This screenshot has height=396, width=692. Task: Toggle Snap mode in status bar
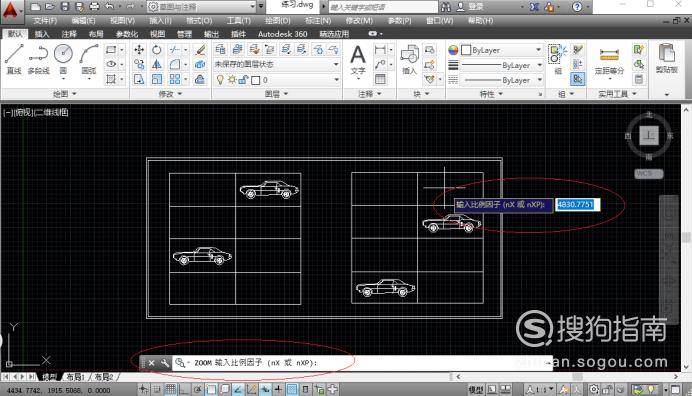tap(157, 389)
